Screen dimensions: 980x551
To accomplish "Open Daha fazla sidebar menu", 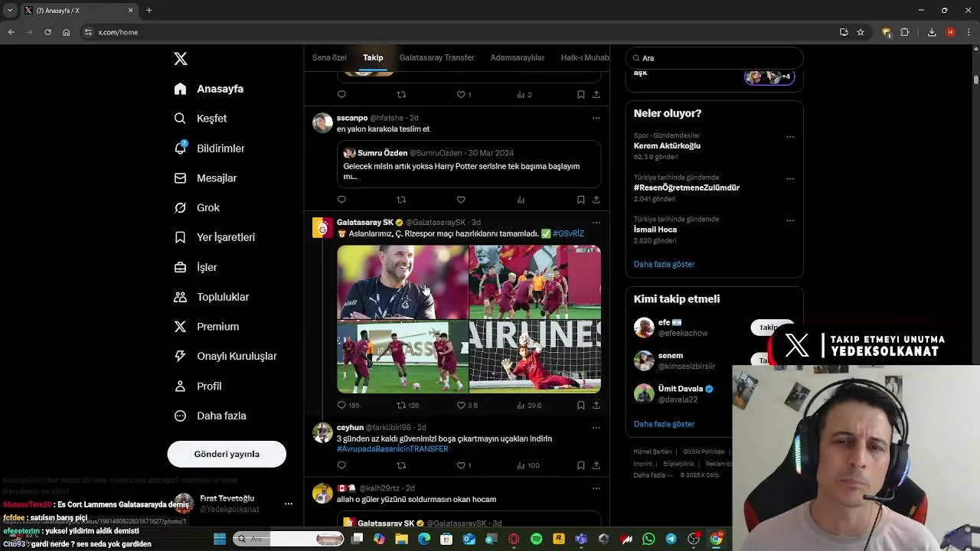I will pos(210,416).
